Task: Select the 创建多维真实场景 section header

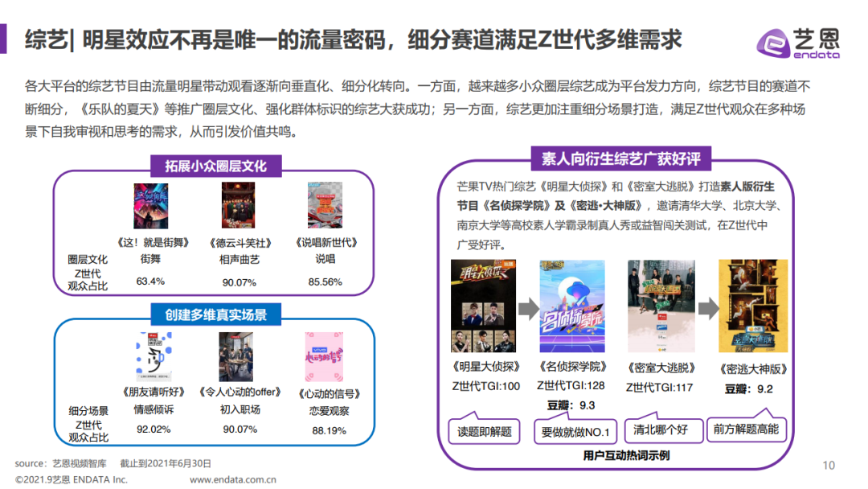Action: point(216,314)
